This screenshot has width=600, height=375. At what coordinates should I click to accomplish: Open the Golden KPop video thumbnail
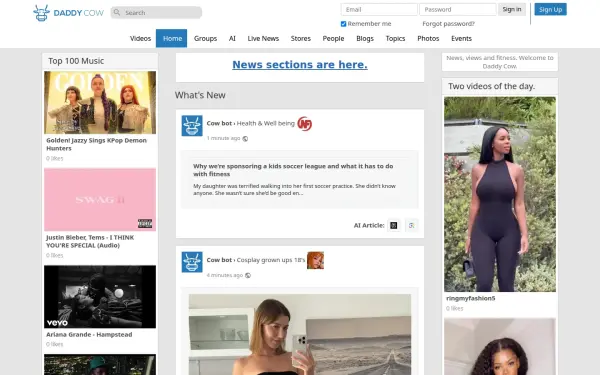(x=100, y=103)
